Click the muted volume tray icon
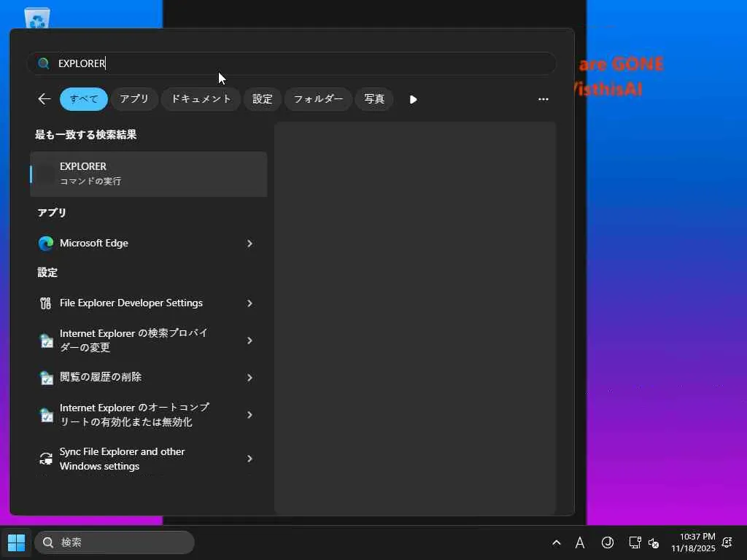This screenshot has width=747, height=560. click(654, 542)
